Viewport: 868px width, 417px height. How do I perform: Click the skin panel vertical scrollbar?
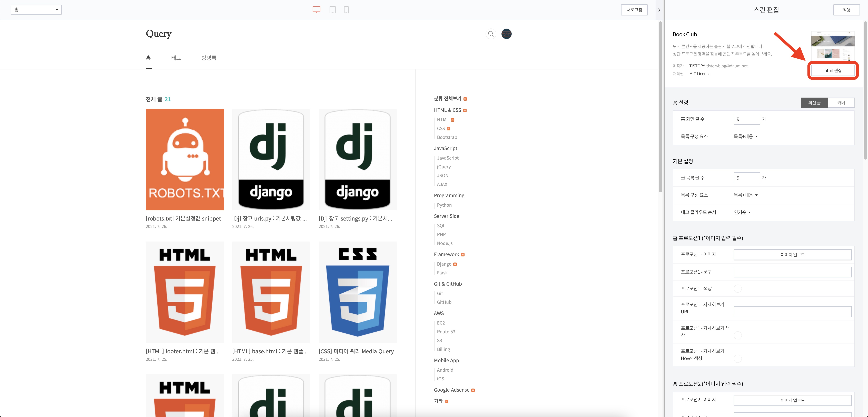pyautogui.click(x=865, y=90)
